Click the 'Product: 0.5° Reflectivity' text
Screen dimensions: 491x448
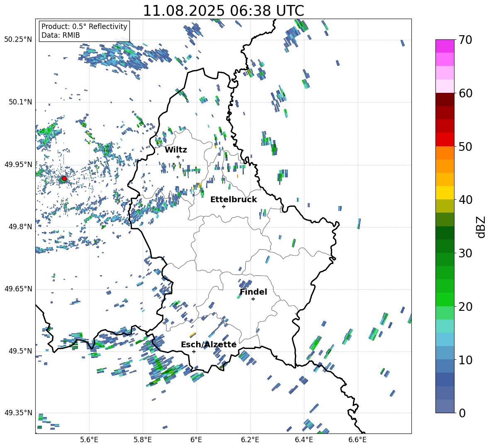(x=84, y=27)
